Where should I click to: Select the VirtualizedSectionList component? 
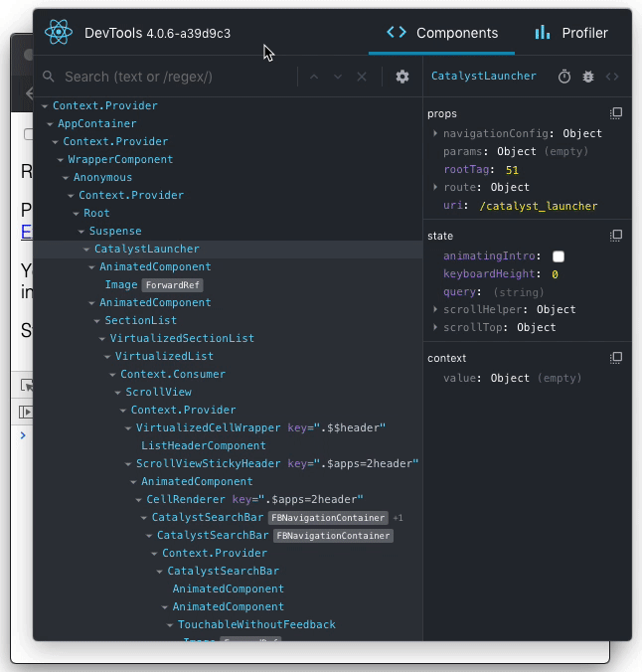(x=182, y=338)
